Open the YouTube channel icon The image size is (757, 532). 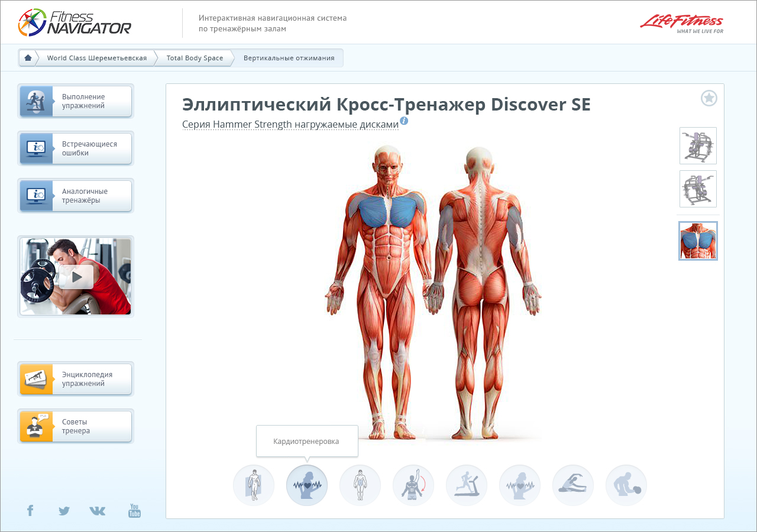tap(135, 511)
